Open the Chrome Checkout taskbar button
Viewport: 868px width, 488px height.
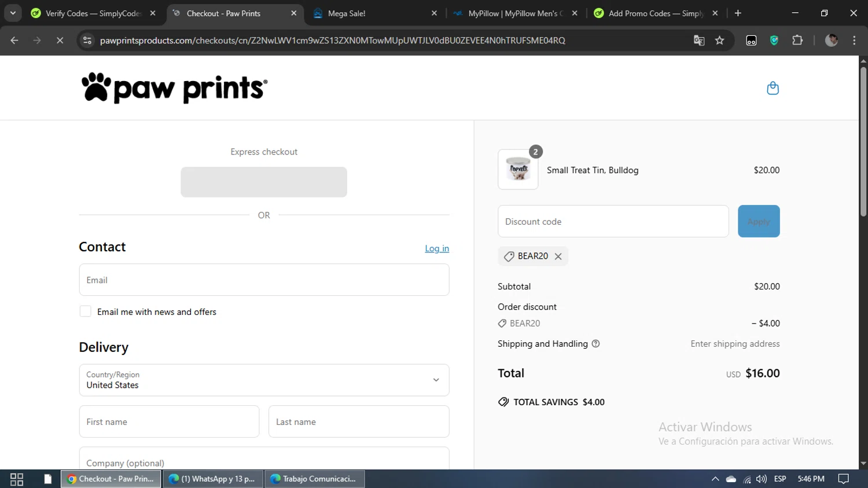click(x=111, y=479)
